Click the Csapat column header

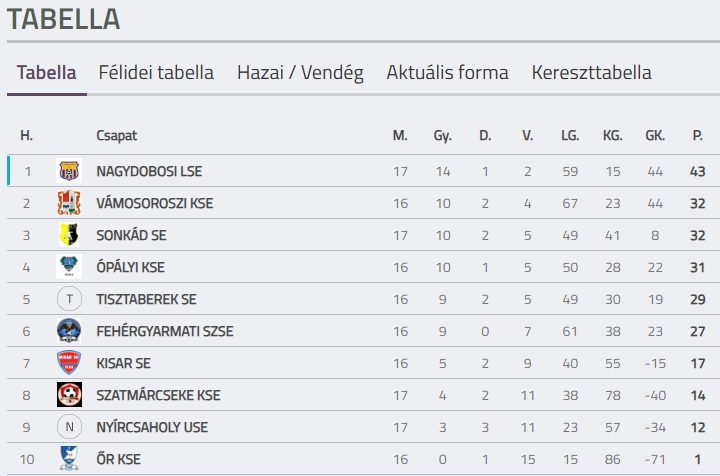pyautogui.click(x=117, y=136)
